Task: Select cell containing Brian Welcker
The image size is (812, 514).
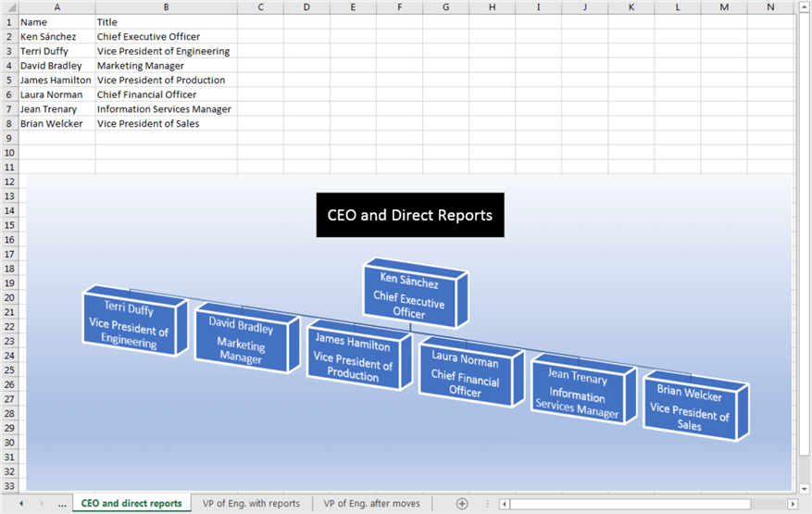Action: (x=57, y=124)
